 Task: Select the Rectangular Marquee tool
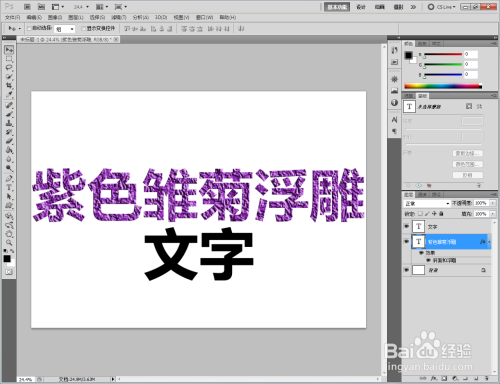pyautogui.click(x=9, y=59)
